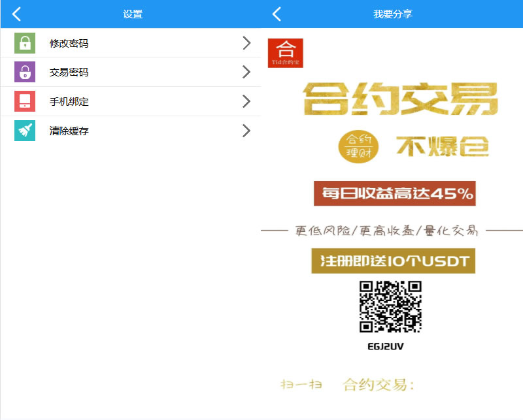Click the red 合 logo in share page

tap(286, 53)
